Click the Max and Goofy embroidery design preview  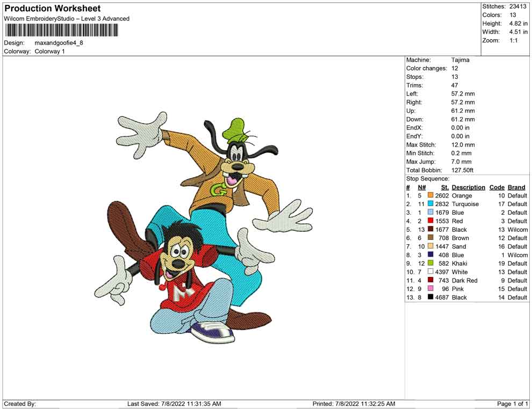[x=204, y=227]
